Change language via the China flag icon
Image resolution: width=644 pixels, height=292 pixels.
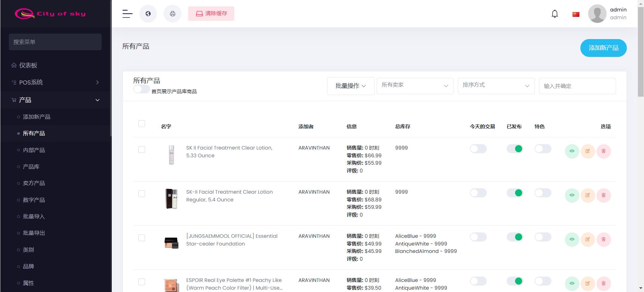coord(576,14)
